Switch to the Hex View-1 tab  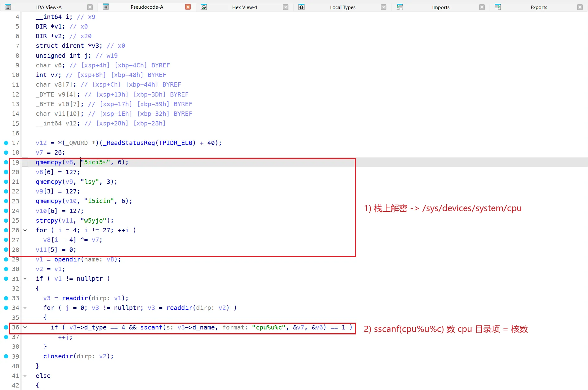click(245, 7)
